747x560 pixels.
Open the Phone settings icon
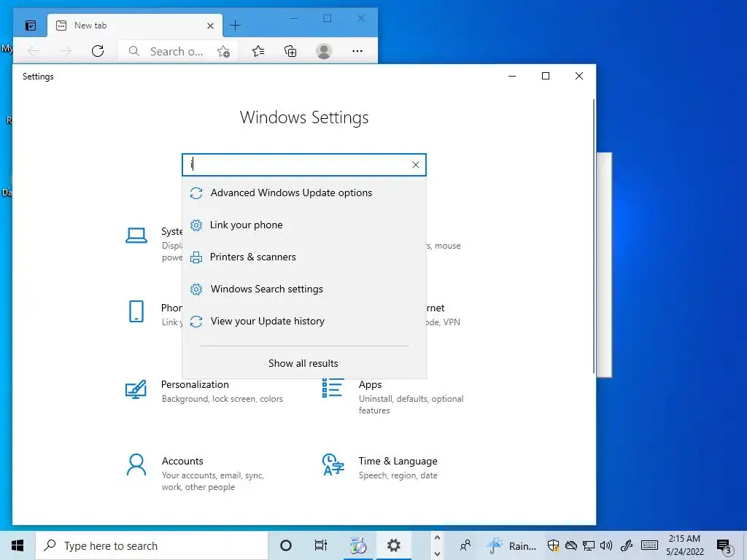(136, 312)
